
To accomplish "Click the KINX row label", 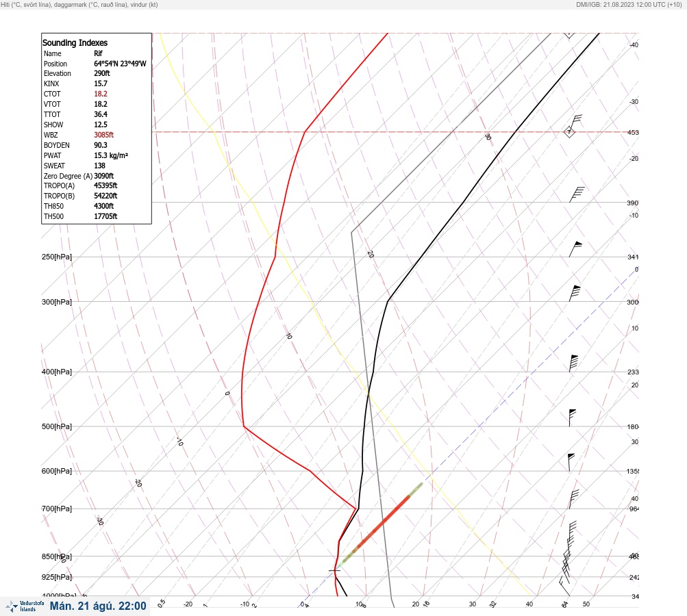I will (x=51, y=84).
